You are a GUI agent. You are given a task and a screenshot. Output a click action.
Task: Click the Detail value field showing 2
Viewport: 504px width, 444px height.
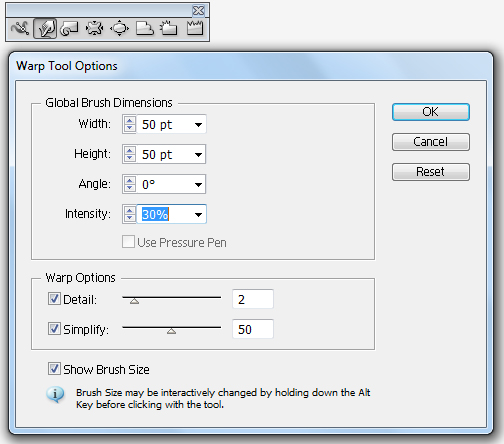click(x=253, y=299)
